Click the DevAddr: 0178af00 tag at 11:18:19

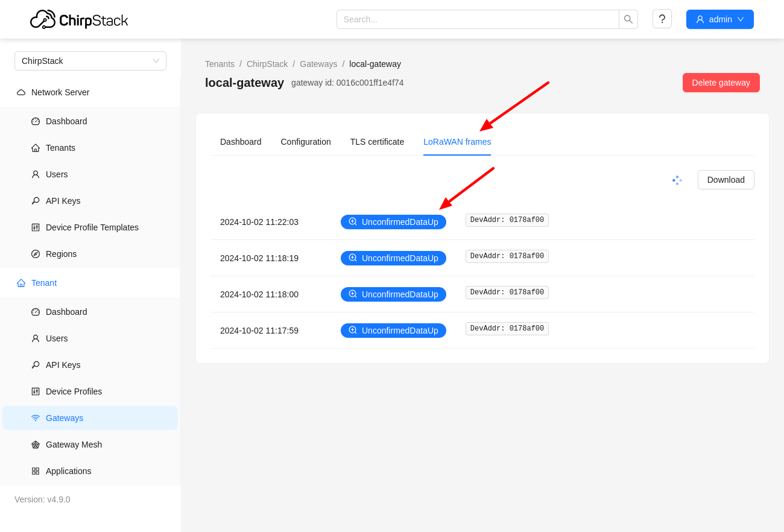(507, 256)
